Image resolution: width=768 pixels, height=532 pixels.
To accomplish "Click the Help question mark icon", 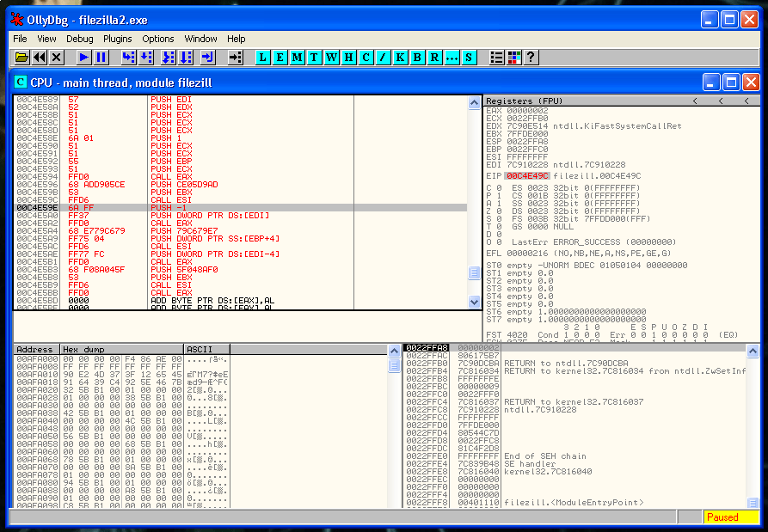I will pos(531,58).
